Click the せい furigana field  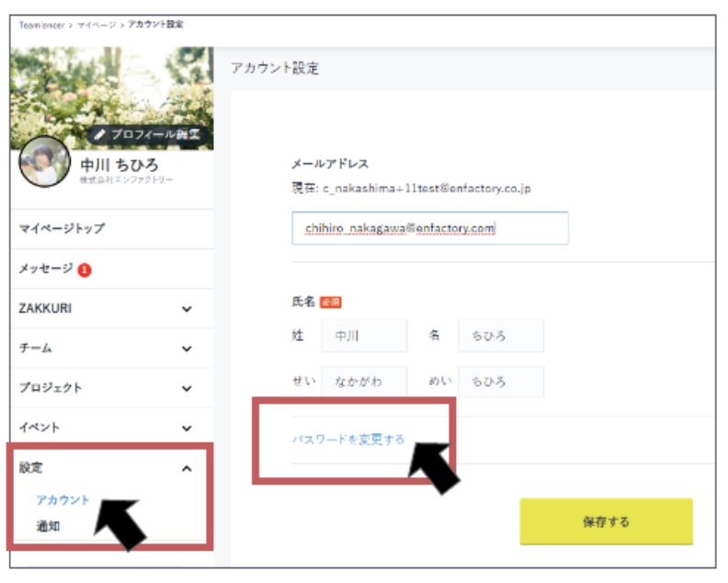pos(364,382)
